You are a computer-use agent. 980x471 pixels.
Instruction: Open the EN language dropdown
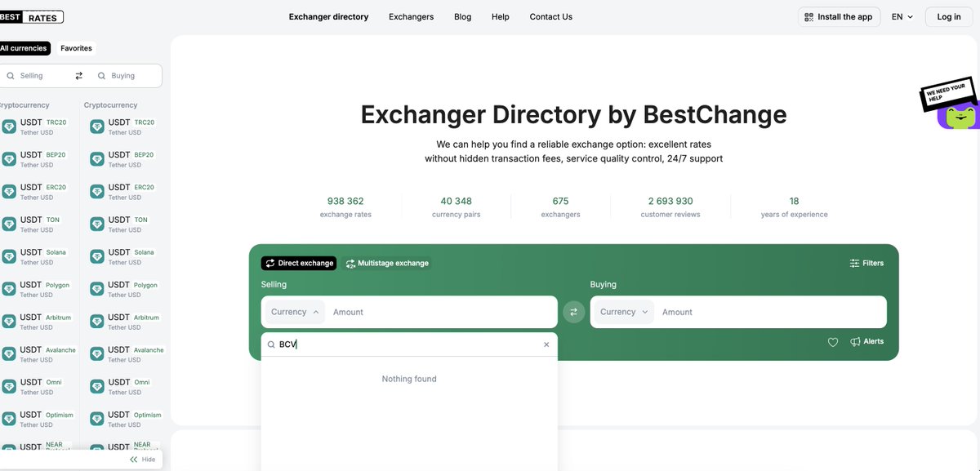[902, 16]
